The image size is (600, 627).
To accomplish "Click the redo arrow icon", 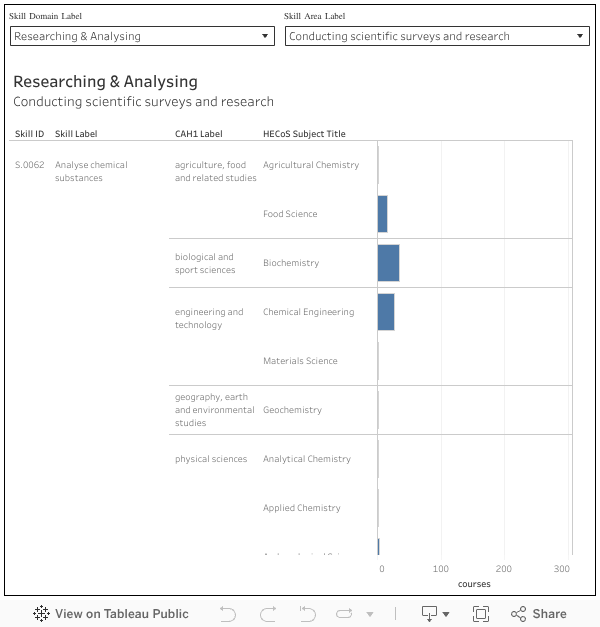I will [x=268, y=614].
